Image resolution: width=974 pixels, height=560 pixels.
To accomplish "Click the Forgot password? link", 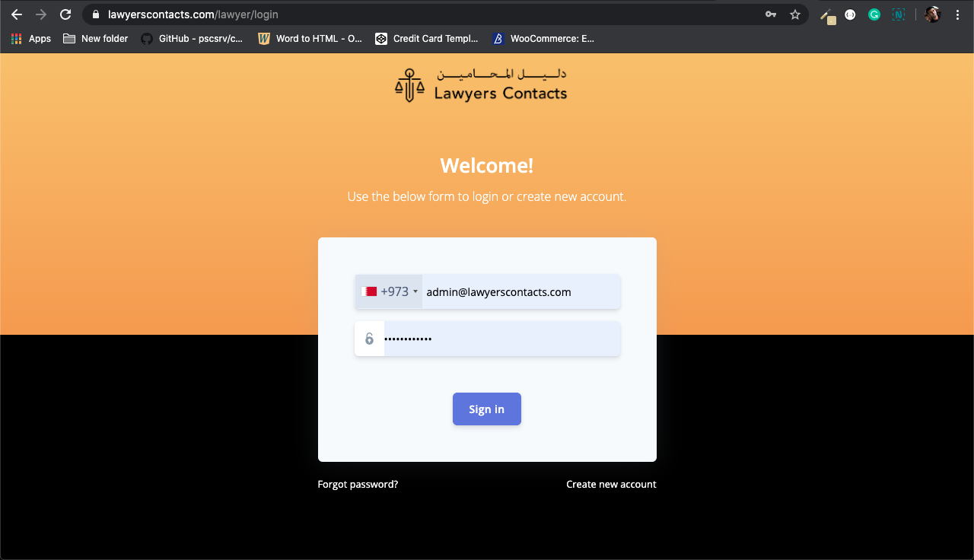I will pos(358,485).
